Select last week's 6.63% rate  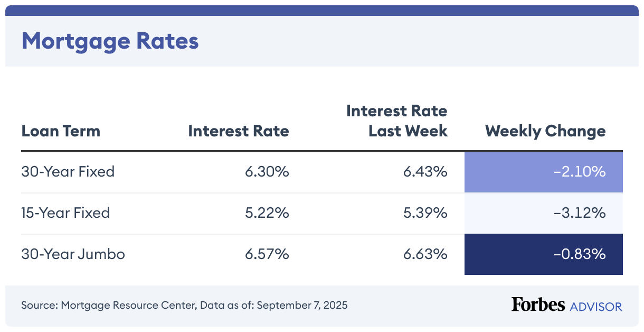425,254
